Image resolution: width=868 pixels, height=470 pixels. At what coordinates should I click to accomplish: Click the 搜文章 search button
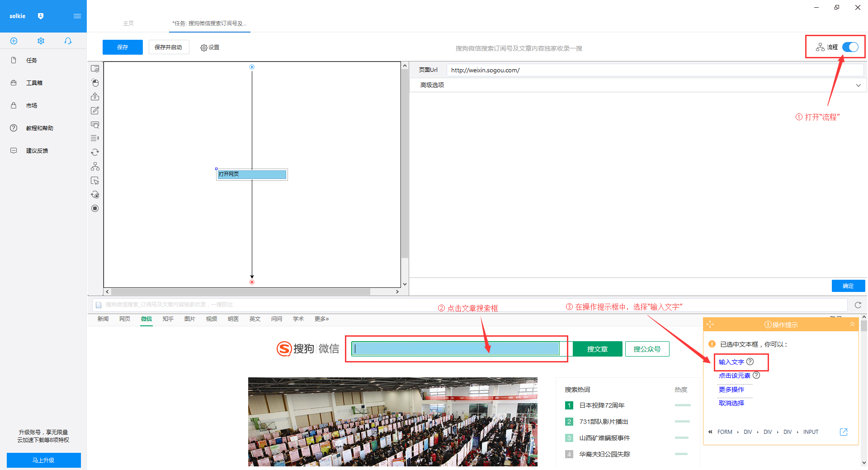[x=597, y=349]
